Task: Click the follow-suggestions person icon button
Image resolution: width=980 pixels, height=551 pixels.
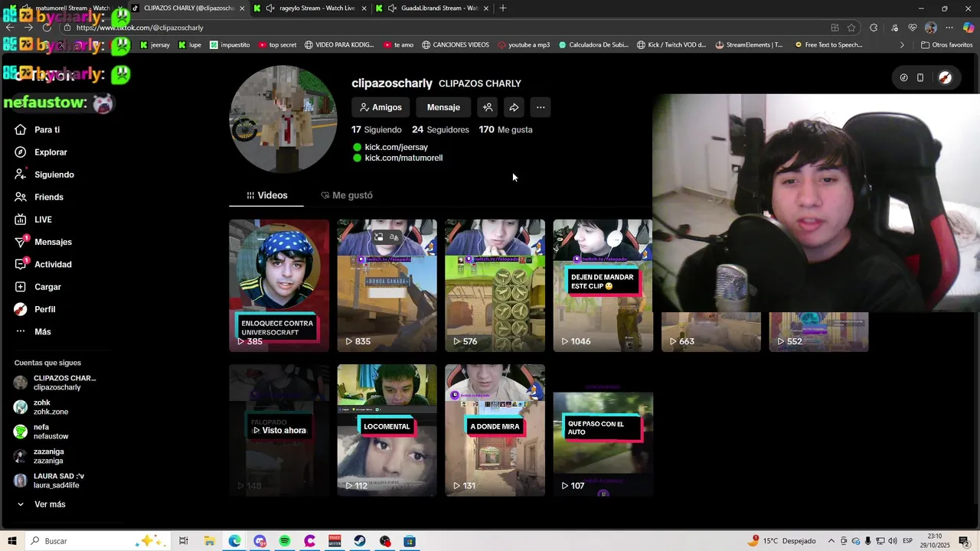Action: pyautogui.click(x=488, y=107)
